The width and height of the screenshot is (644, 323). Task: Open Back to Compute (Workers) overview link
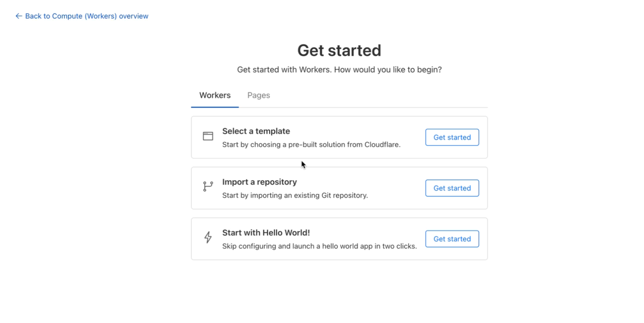(x=86, y=16)
